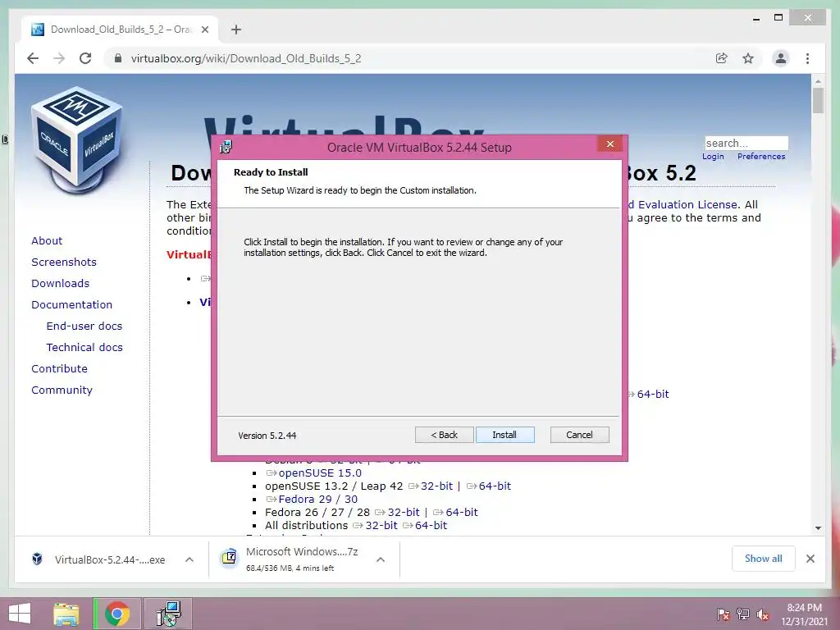The width and height of the screenshot is (840, 630).
Task: Share this page using the share icon
Action: 722,58
